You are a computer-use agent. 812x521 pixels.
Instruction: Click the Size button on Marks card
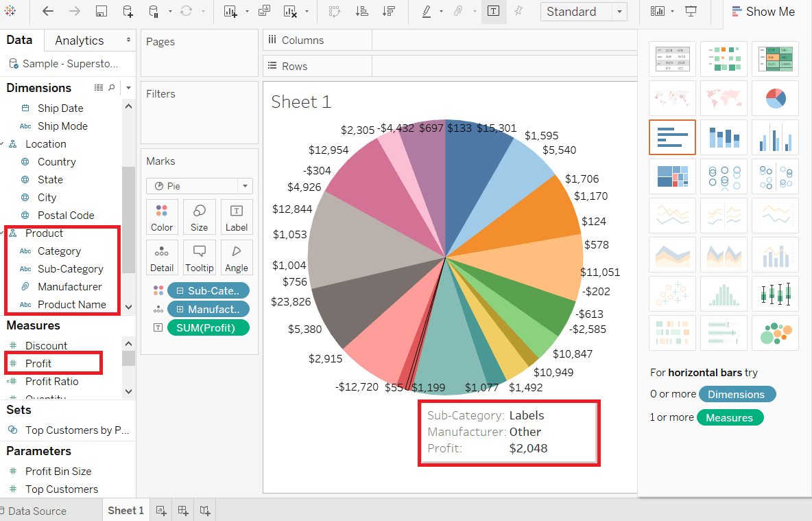click(199, 217)
